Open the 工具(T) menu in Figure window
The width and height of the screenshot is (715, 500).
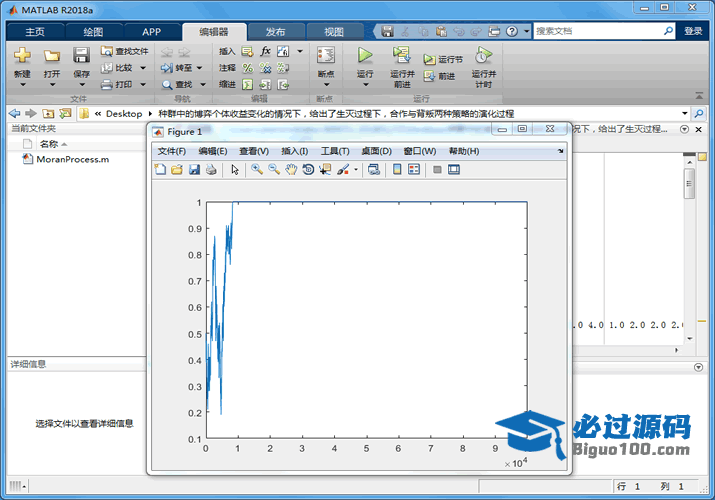click(x=334, y=151)
